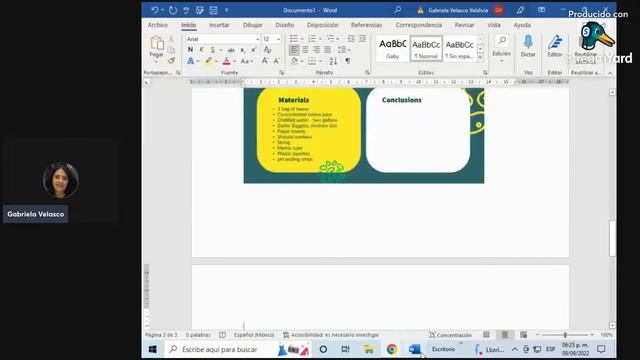
Task: Switch to the Insertar tab
Action: [x=219, y=25]
